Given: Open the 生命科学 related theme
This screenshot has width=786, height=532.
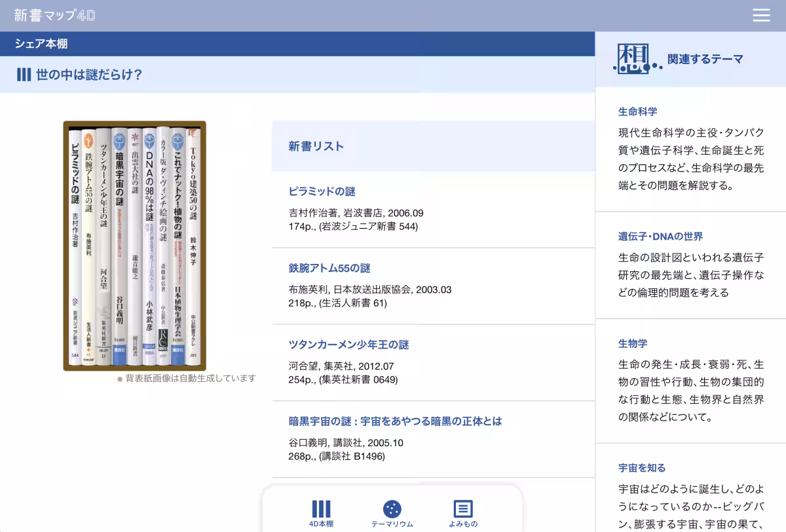Looking at the screenshot, I should (x=637, y=111).
